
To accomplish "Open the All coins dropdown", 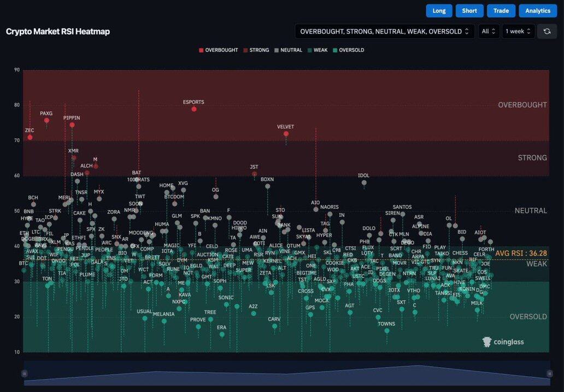I will [x=489, y=32].
